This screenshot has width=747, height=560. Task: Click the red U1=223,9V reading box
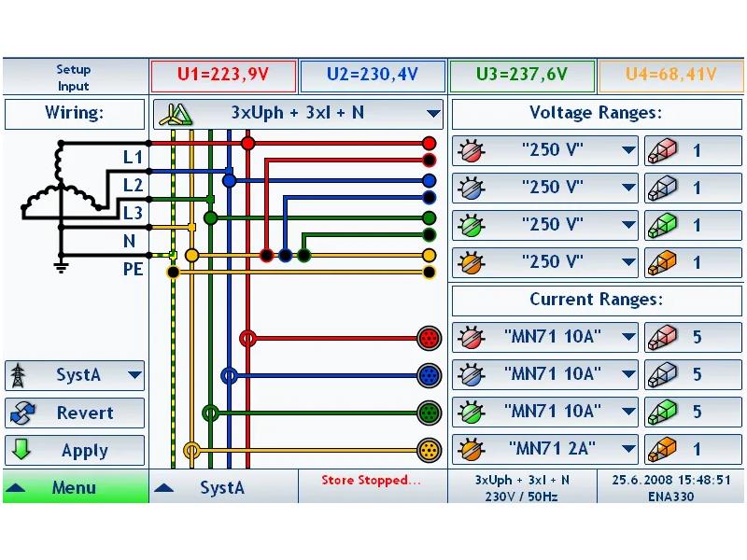(x=223, y=76)
